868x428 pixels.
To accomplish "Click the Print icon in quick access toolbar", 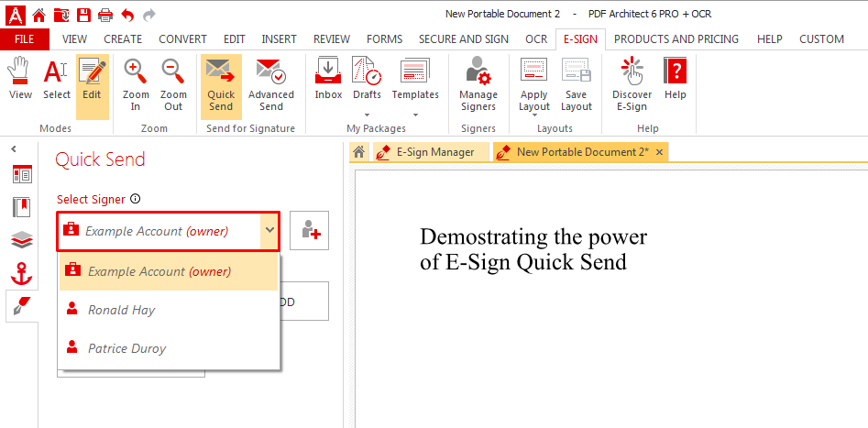I will (105, 15).
